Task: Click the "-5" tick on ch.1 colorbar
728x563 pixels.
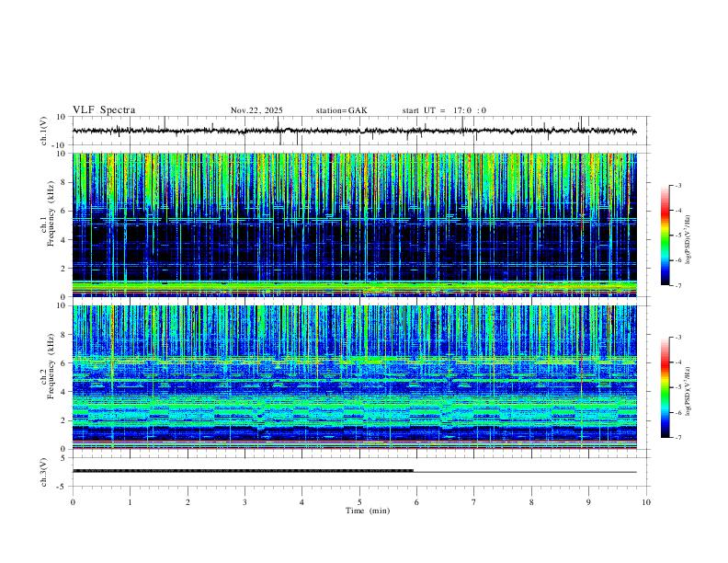Action: (678, 236)
